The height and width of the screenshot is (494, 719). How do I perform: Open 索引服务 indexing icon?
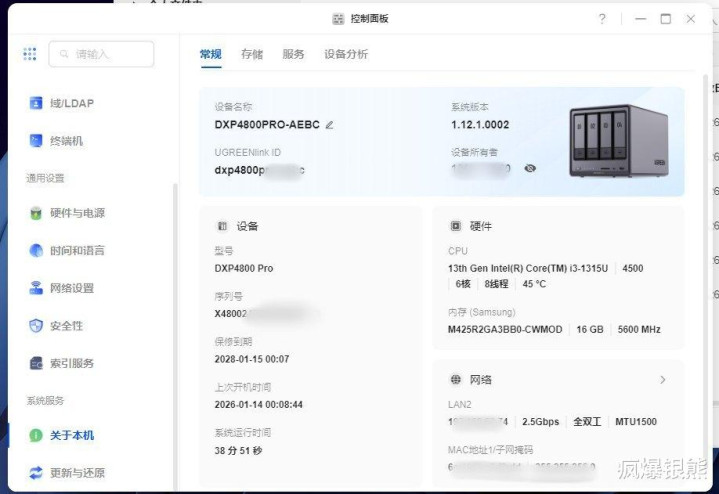pos(36,363)
